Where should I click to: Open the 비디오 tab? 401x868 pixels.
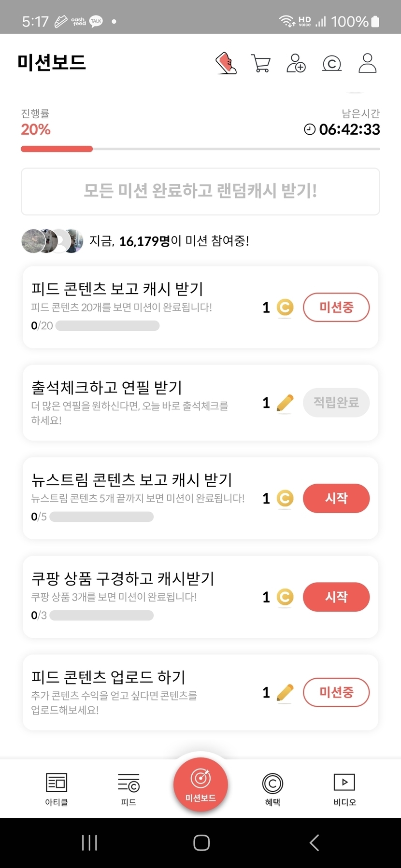pyautogui.click(x=344, y=789)
